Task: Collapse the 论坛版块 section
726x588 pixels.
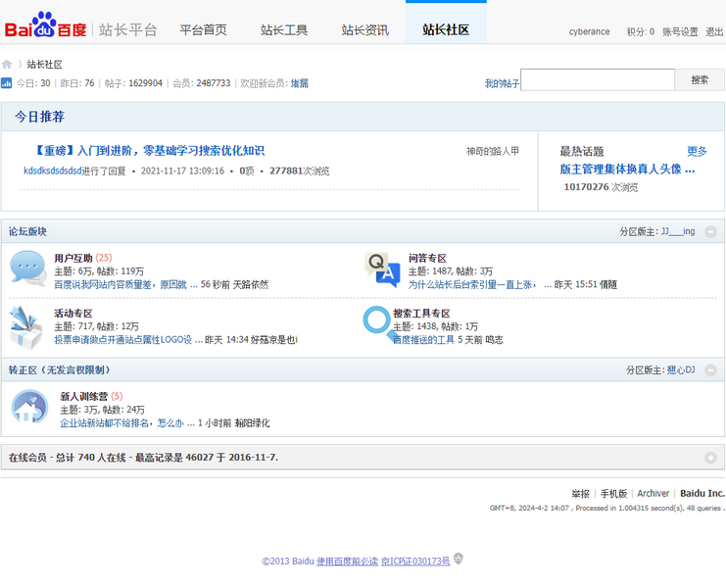Action: pos(710,232)
